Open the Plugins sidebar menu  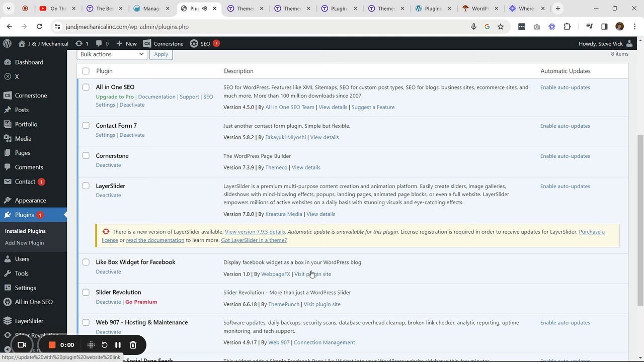coord(33,215)
